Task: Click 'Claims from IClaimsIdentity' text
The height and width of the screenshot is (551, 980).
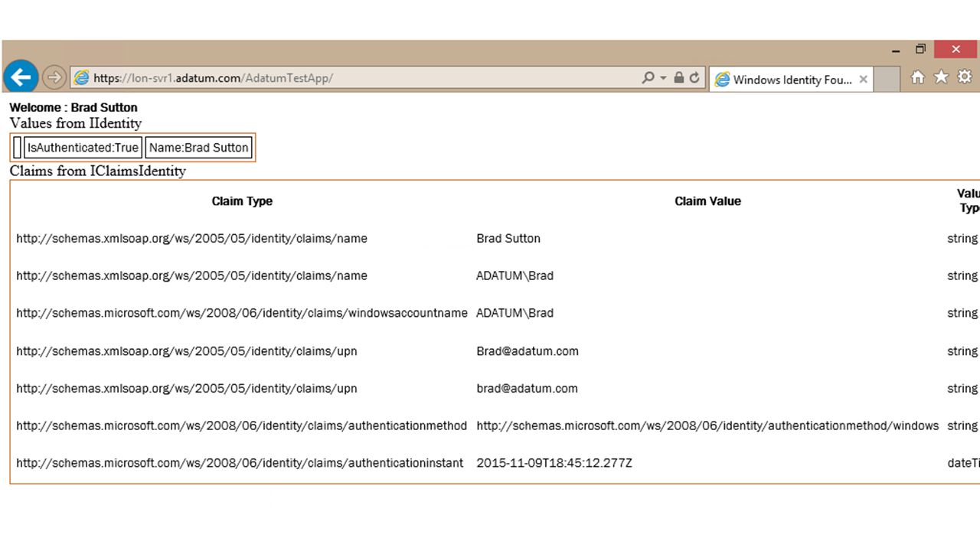Action: tap(98, 171)
